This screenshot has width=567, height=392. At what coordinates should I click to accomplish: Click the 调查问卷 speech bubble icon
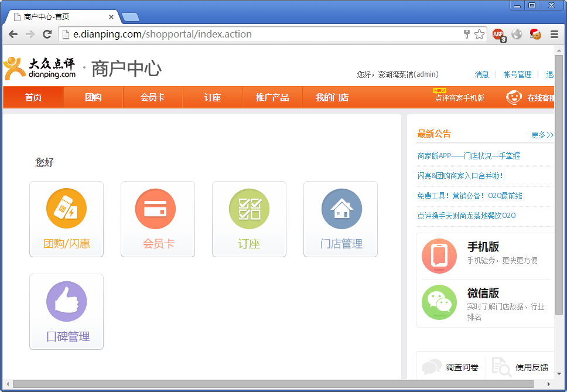pos(432,367)
